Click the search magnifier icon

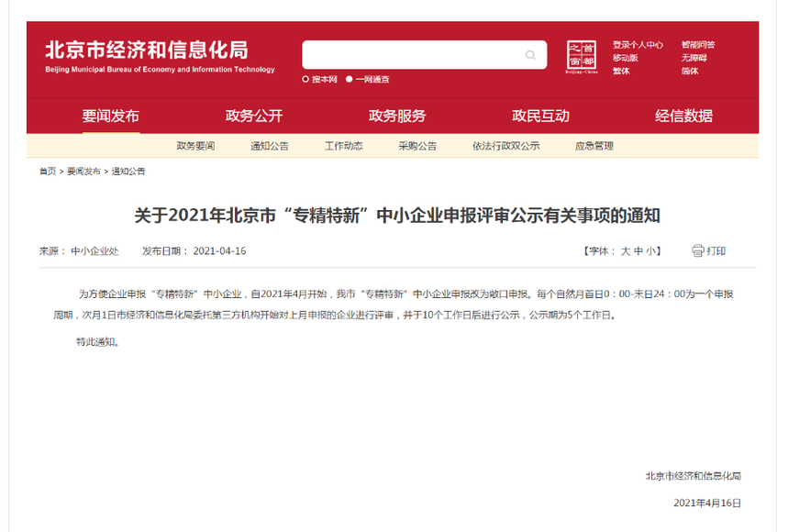click(530, 55)
